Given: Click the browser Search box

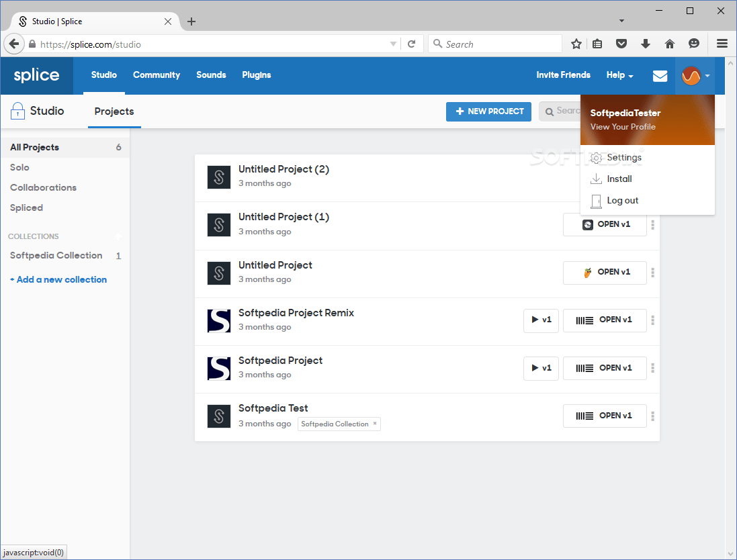Looking at the screenshot, I should tap(495, 44).
